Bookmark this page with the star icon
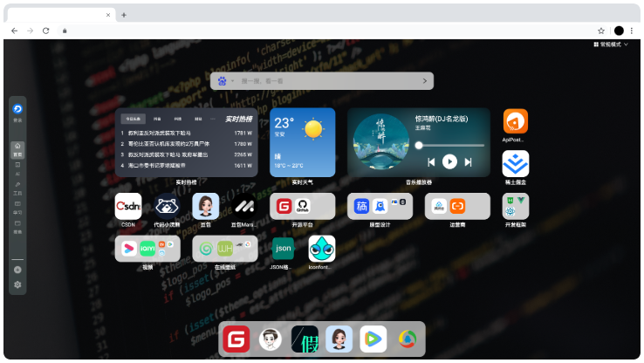Viewport: 644px width, 363px height. 601,31
